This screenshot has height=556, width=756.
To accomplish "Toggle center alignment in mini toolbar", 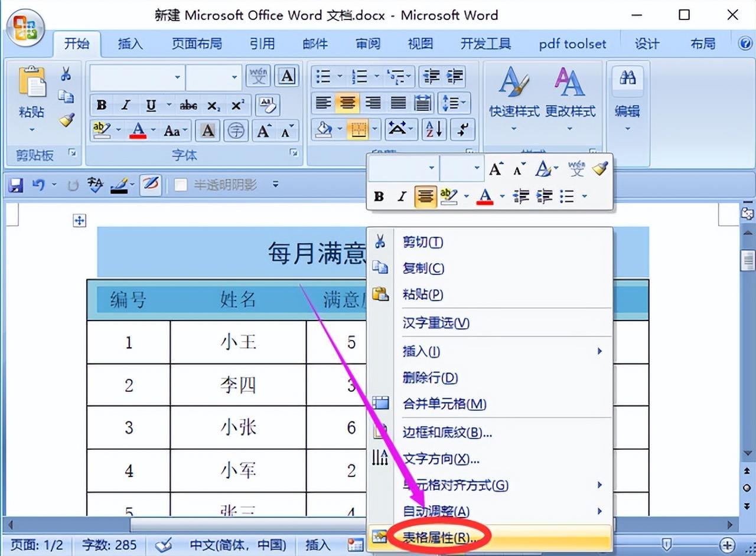I will [425, 196].
